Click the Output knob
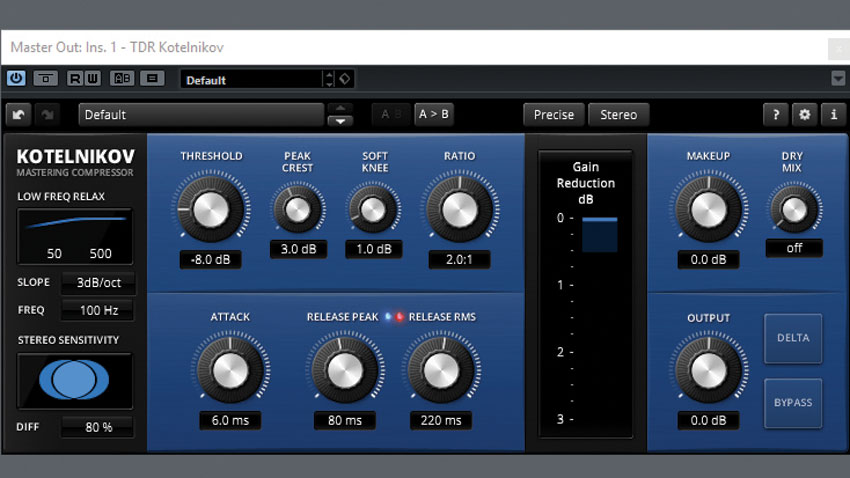 click(x=709, y=370)
